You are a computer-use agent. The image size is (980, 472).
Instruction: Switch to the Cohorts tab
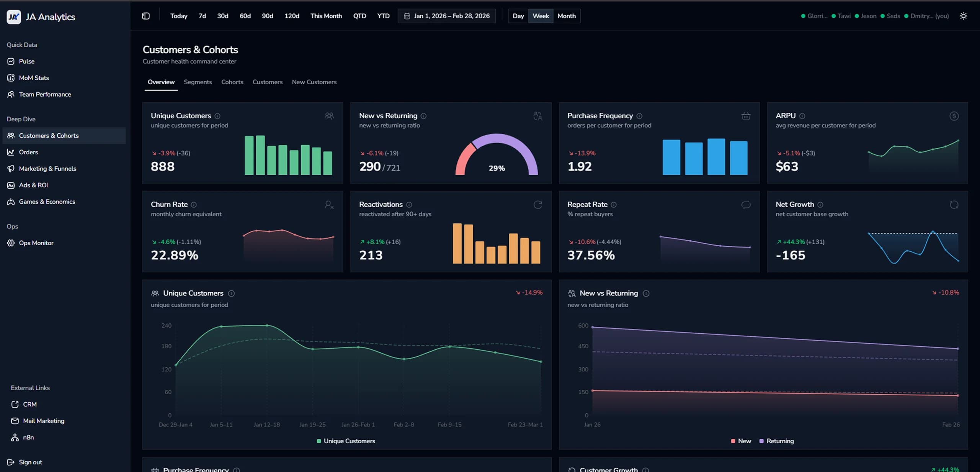[x=232, y=82]
